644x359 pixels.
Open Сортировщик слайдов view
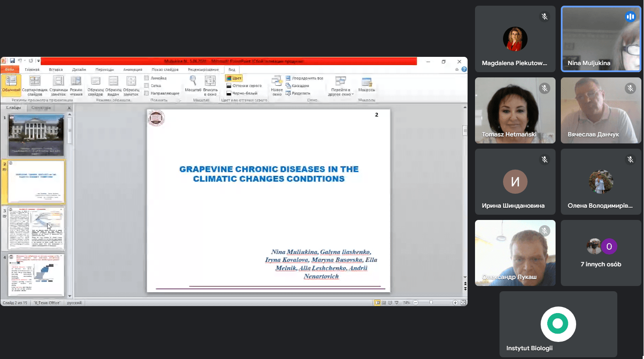click(x=35, y=85)
